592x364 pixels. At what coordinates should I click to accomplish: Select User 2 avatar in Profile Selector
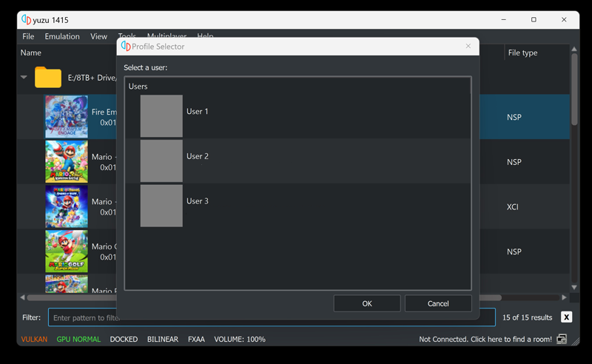(161, 161)
